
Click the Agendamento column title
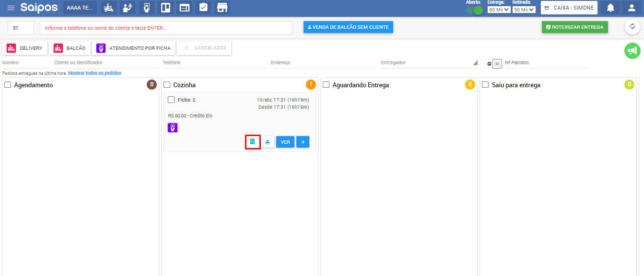(x=34, y=85)
